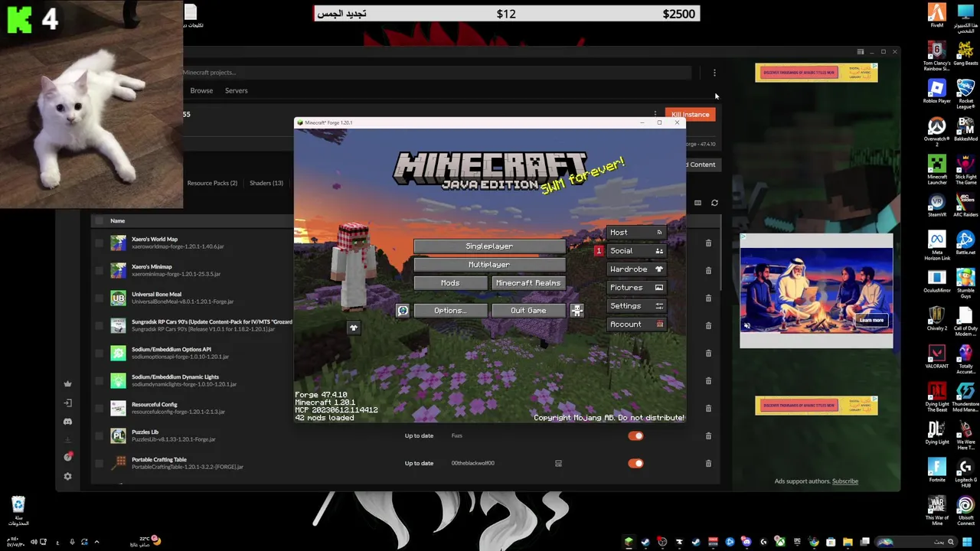
Task: Open the Social friends button
Action: pyautogui.click(x=636, y=251)
